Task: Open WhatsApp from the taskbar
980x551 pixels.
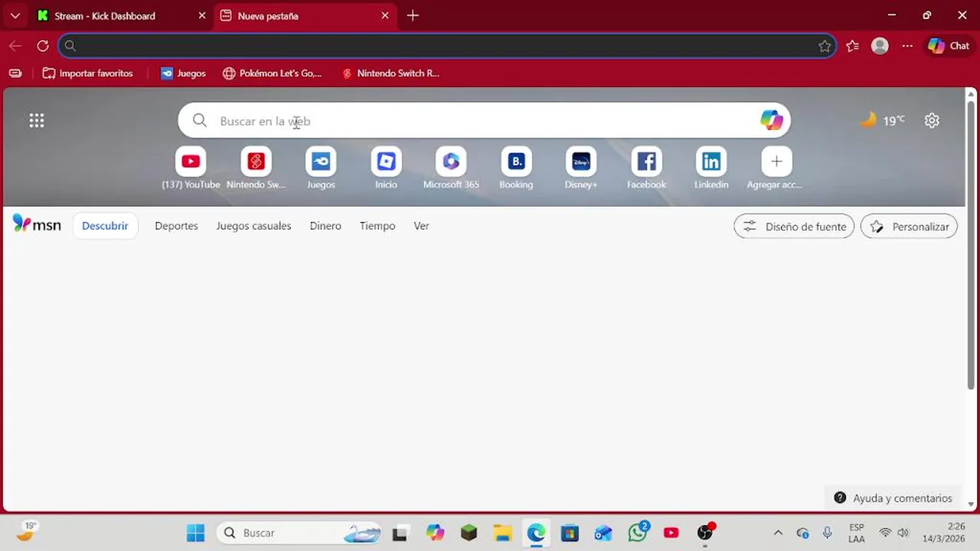Action: (638, 533)
